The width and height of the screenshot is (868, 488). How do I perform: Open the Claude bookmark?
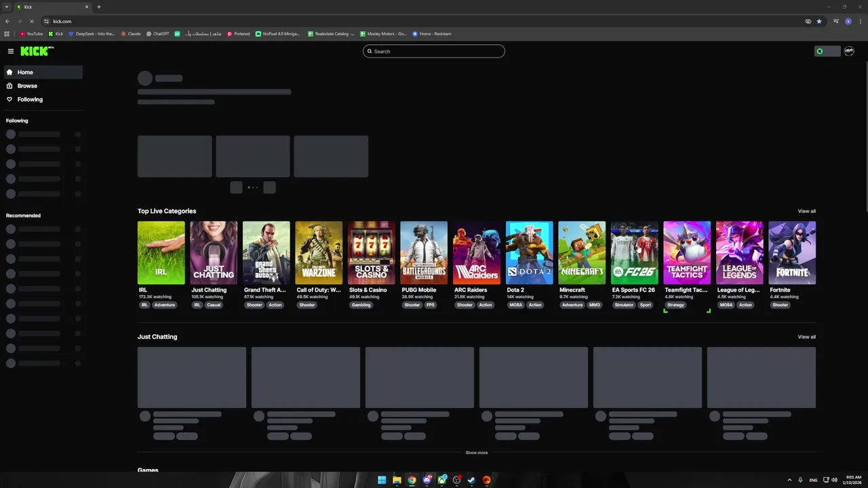click(x=130, y=33)
